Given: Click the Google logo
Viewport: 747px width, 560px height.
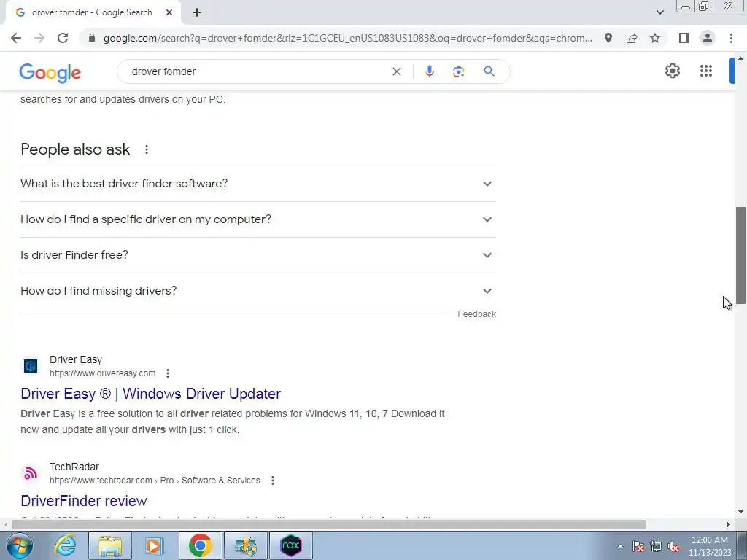Looking at the screenshot, I should point(50,73).
